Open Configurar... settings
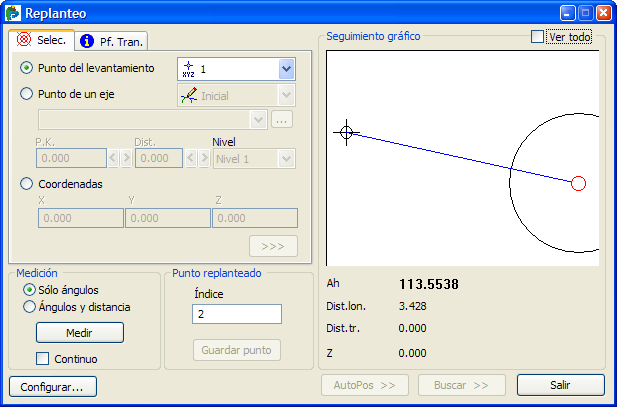 click(53, 385)
